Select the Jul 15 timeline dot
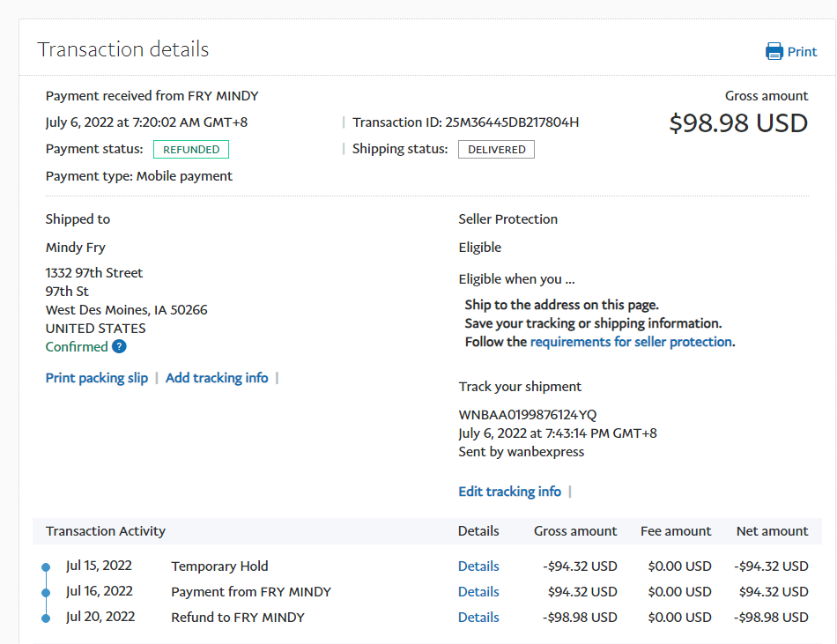 pos(46,567)
